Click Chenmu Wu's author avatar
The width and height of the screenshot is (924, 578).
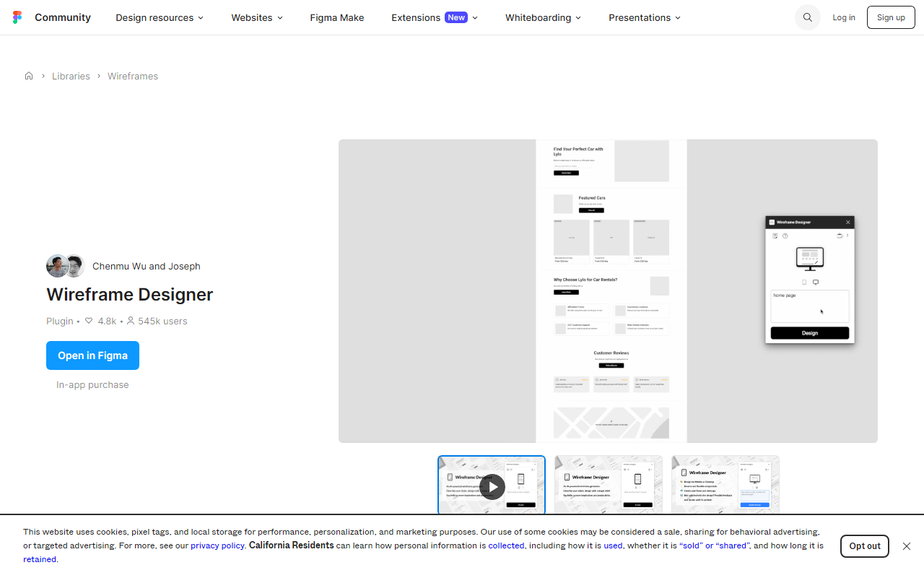coord(57,266)
